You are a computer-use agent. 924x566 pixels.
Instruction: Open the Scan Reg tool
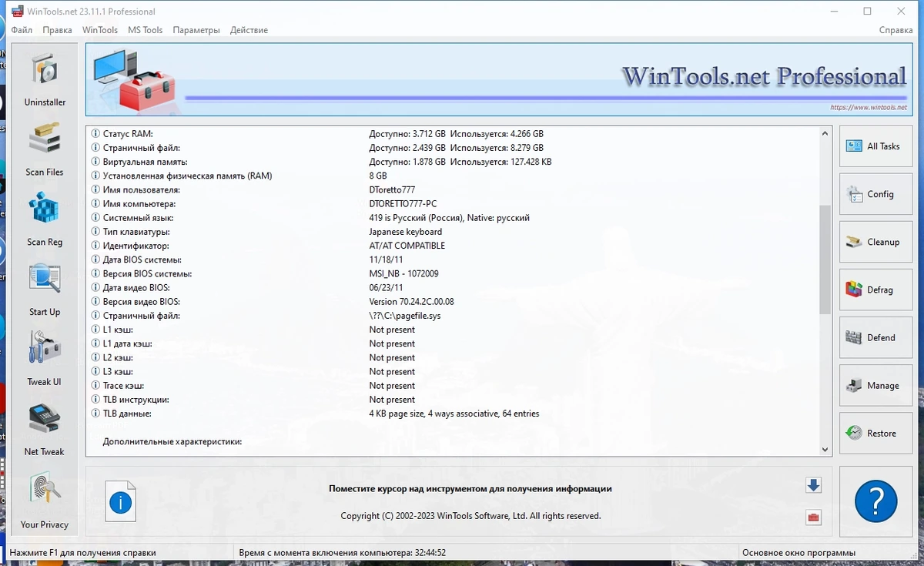[45, 219]
